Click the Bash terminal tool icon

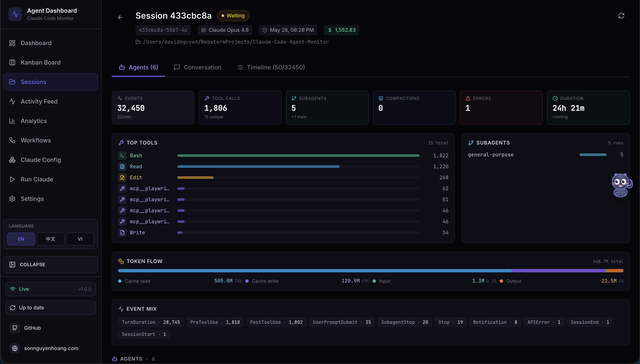click(122, 156)
